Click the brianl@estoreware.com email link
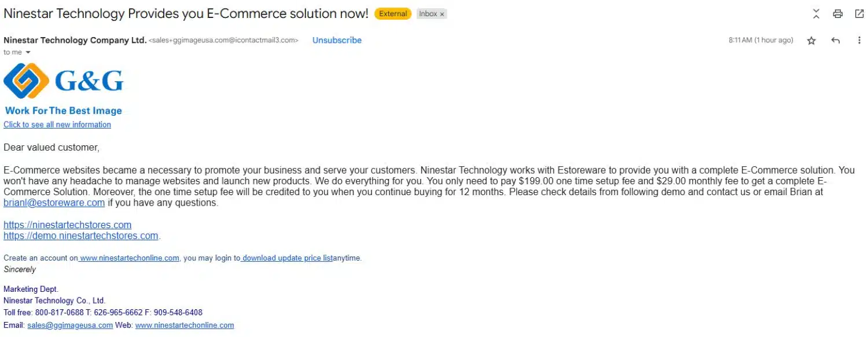The height and width of the screenshot is (337, 868). (x=54, y=203)
